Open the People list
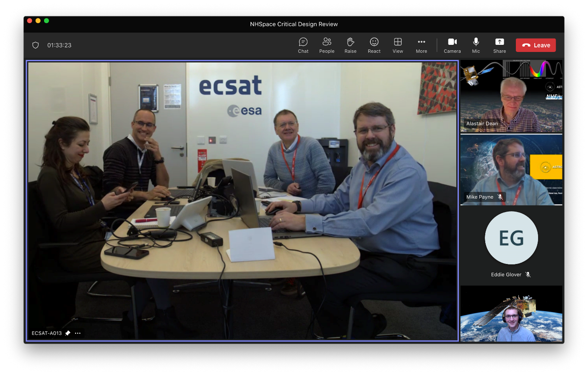Screen dimensions: 588x375 pos(327,45)
